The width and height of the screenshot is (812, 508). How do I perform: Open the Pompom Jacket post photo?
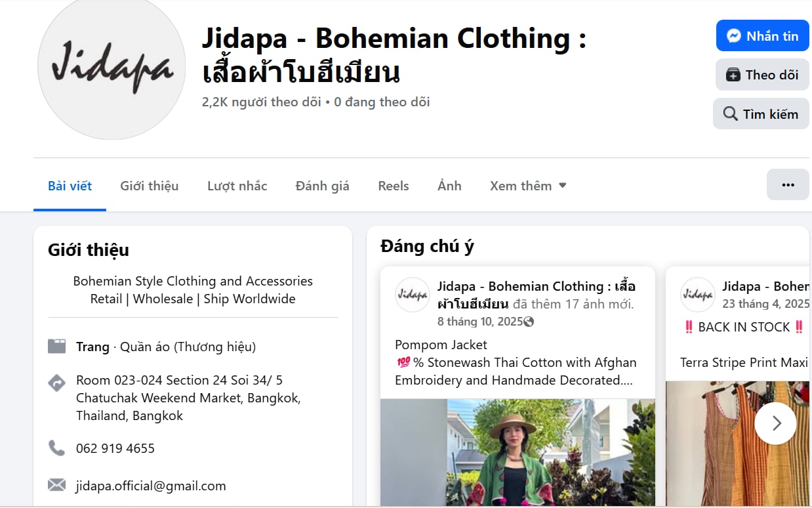pos(517,453)
